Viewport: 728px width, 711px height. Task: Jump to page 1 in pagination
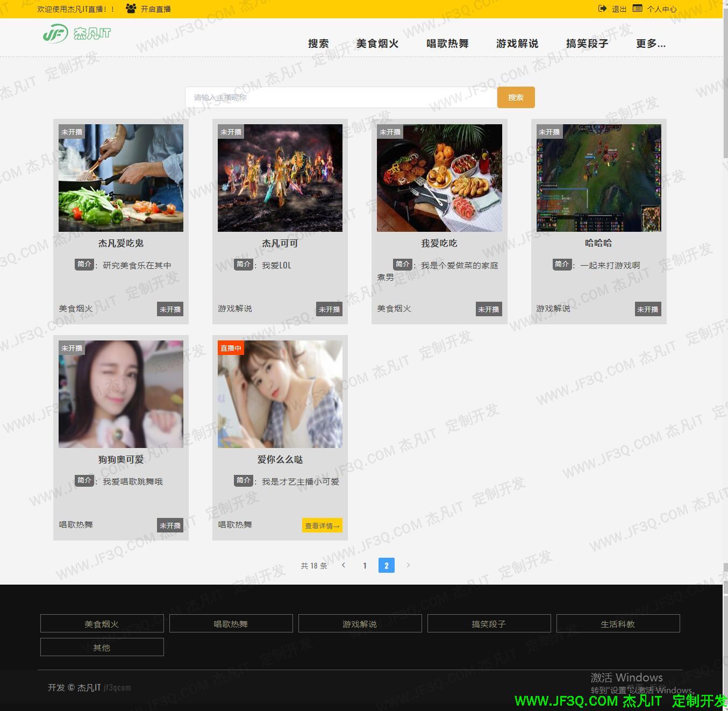tap(365, 565)
